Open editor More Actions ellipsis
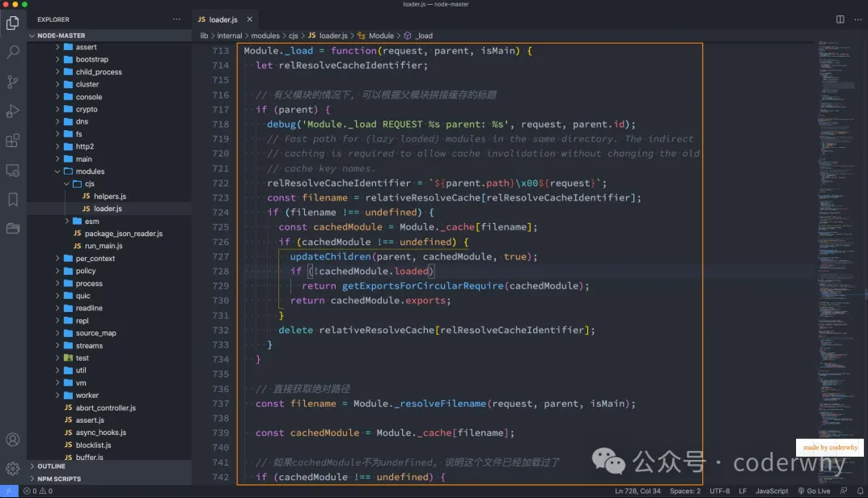 click(x=858, y=19)
